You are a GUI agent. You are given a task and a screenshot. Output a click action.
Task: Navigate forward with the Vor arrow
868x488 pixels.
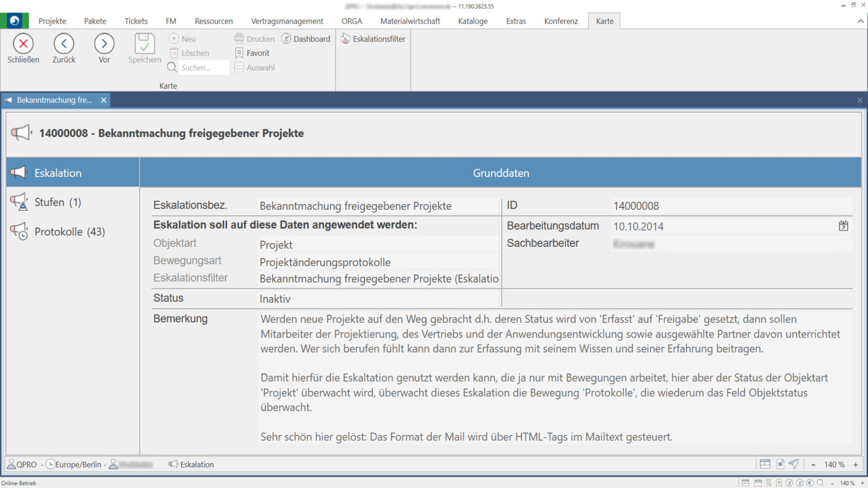coord(104,44)
